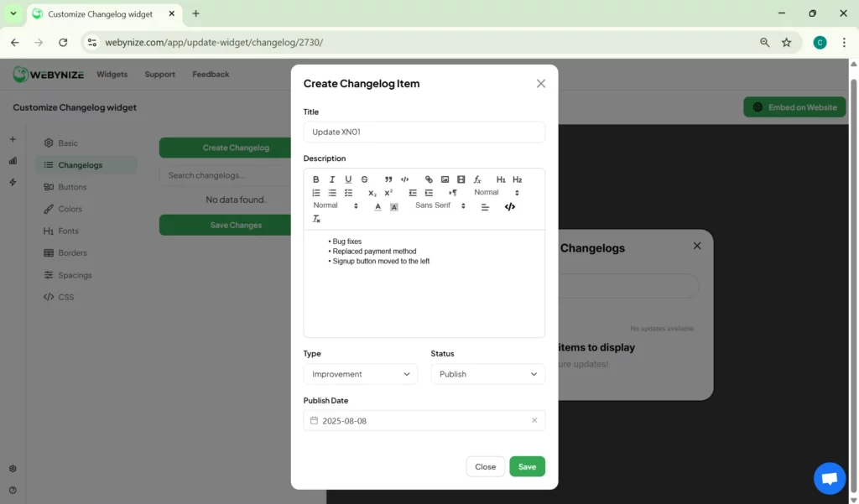The height and width of the screenshot is (504, 859).
Task: Apply the H1 heading style
Action: [x=501, y=179]
